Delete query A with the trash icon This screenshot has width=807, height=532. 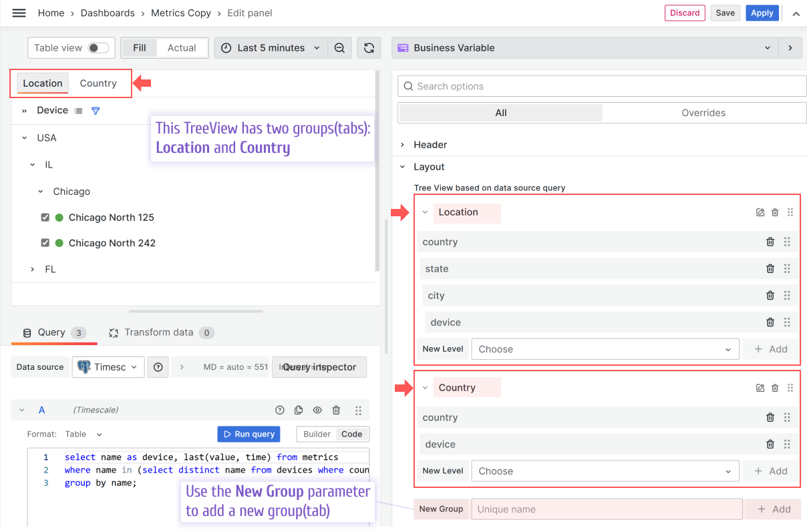[336, 410]
